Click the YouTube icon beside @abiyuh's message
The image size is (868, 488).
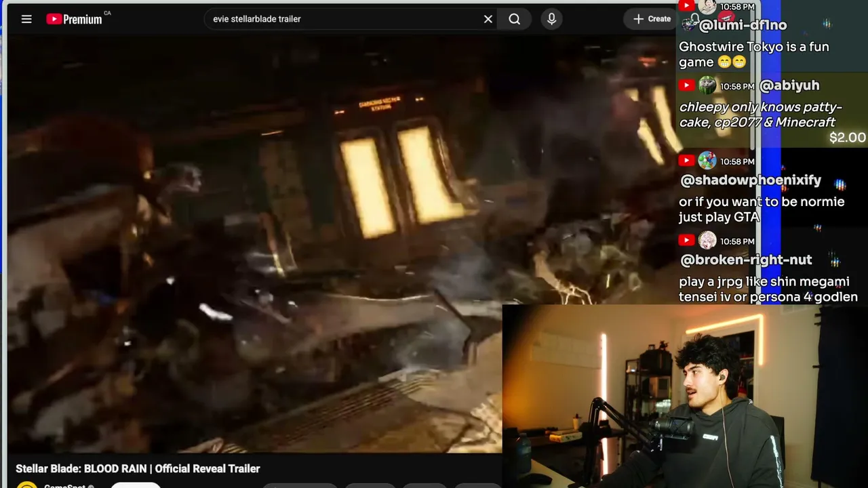tap(686, 85)
